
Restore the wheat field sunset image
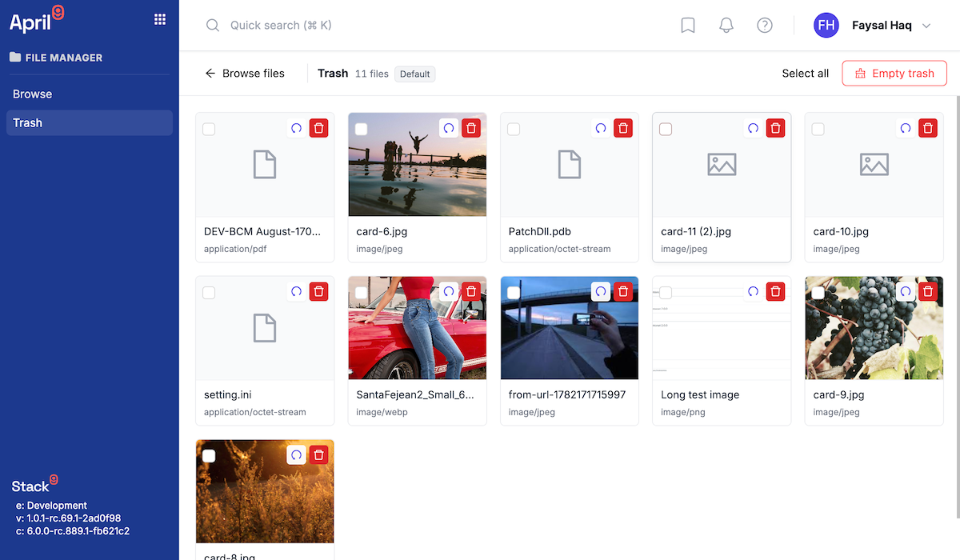(297, 454)
